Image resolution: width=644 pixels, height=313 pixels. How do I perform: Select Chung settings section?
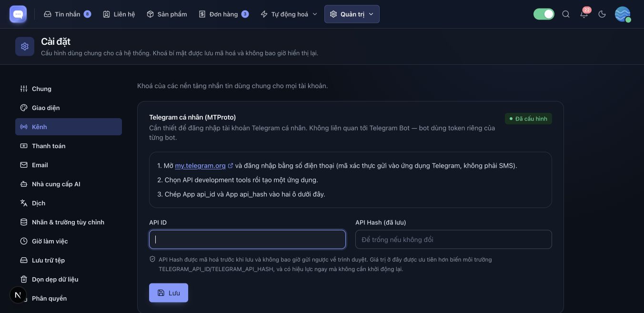(69, 89)
